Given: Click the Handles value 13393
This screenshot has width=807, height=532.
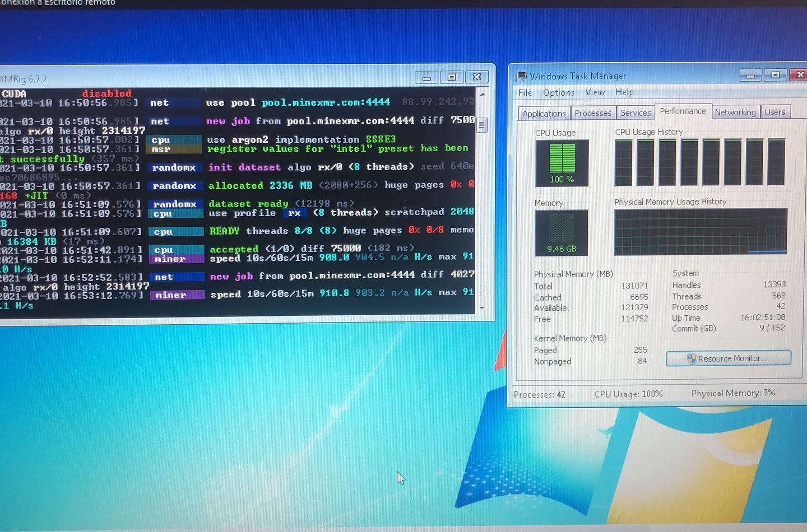Looking at the screenshot, I should point(774,284).
